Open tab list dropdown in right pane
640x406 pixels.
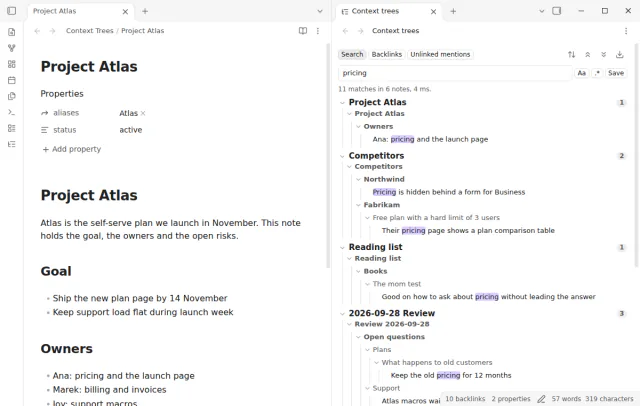tap(542, 11)
